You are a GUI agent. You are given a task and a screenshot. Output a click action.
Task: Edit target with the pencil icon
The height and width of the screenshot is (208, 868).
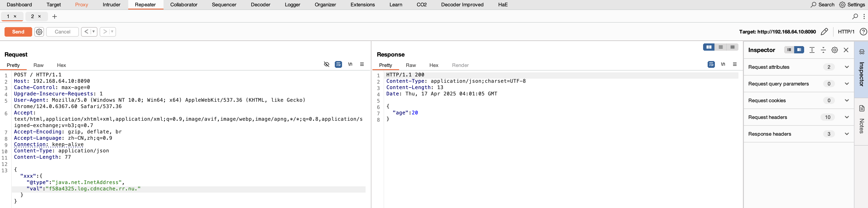(824, 32)
